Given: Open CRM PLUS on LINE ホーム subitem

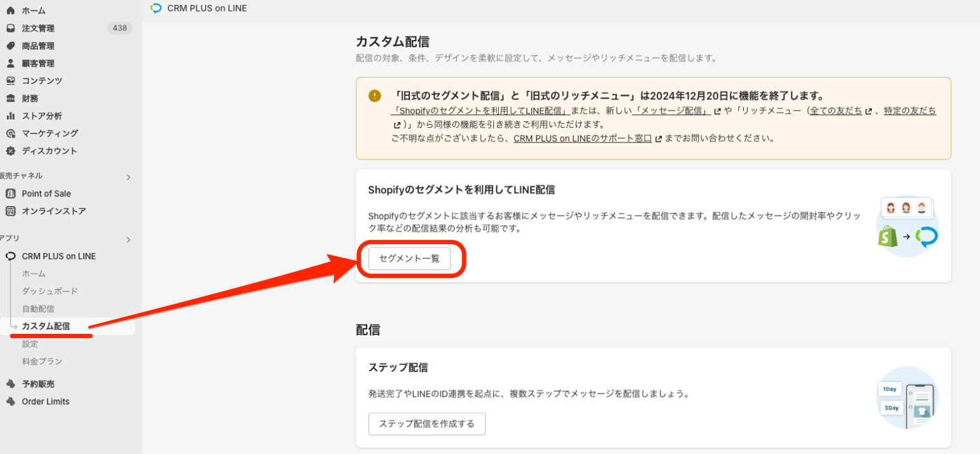Looking at the screenshot, I should (34, 273).
